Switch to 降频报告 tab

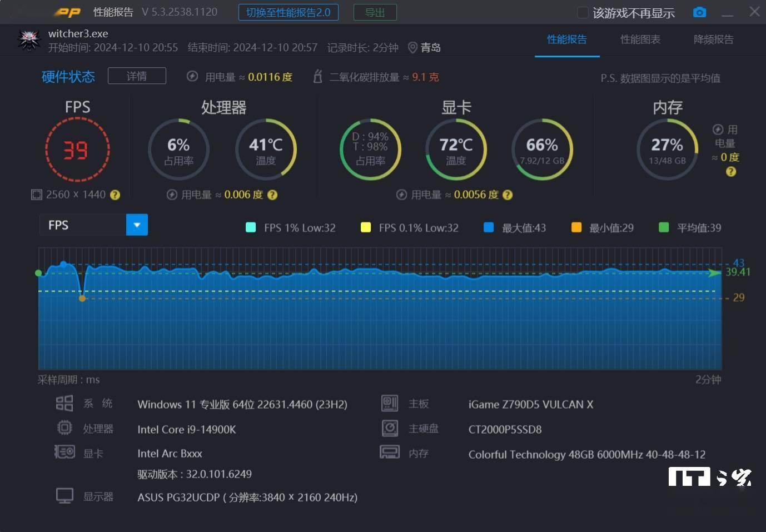[714, 39]
